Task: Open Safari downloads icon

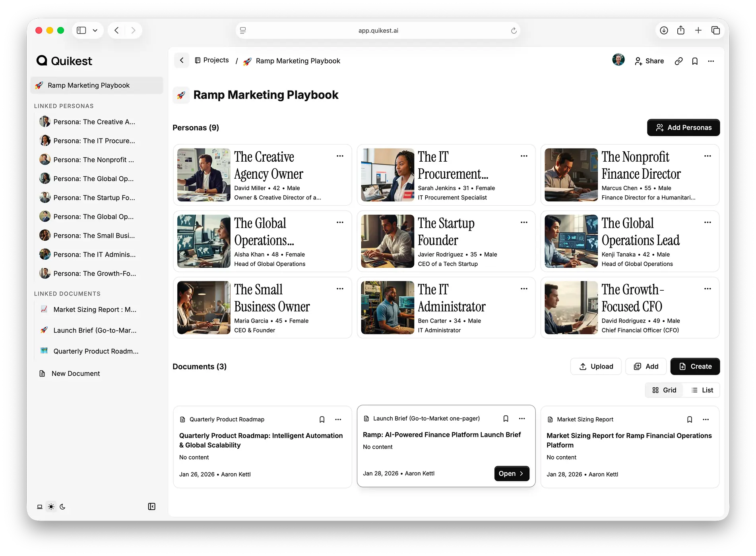Action: click(x=664, y=30)
